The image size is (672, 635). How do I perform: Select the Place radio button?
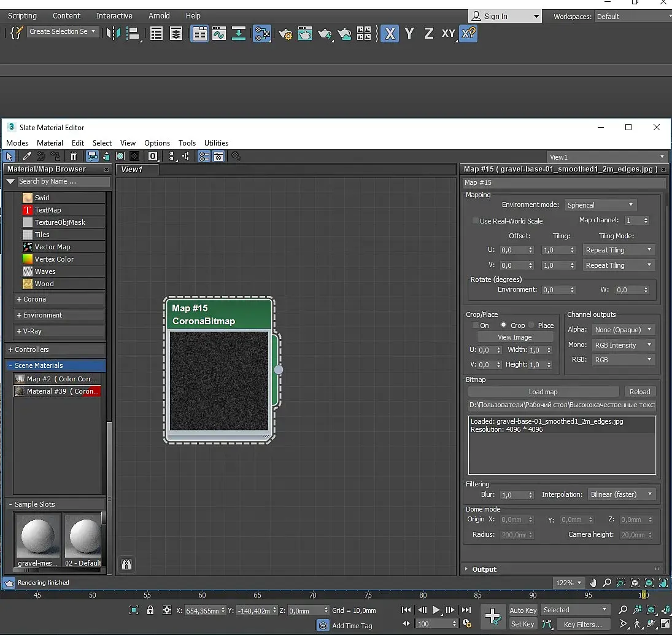coord(532,325)
